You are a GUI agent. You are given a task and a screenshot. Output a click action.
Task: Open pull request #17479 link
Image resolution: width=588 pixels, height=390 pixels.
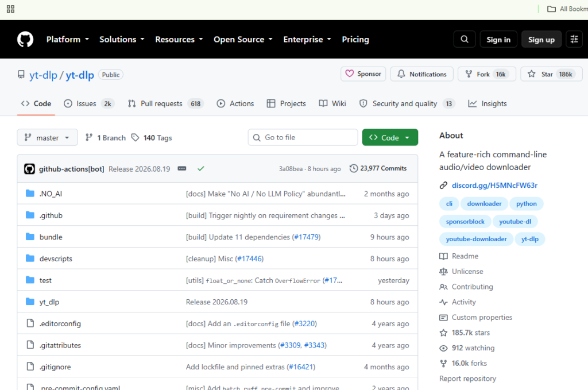click(x=307, y=237)
